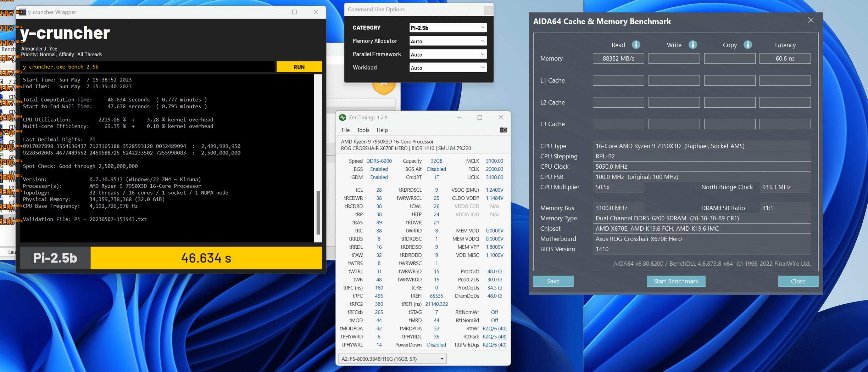Click the FCLK 2000.00 value

coord(494,169)
